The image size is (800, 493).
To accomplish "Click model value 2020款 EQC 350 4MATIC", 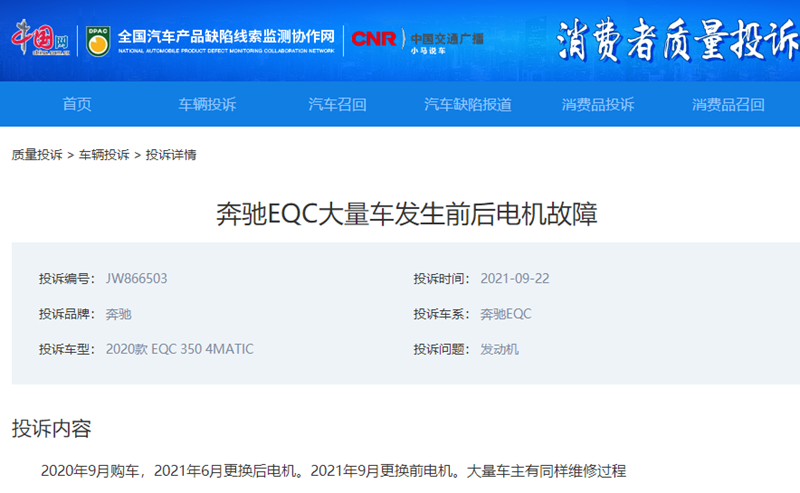I will (x=180, y=349).
